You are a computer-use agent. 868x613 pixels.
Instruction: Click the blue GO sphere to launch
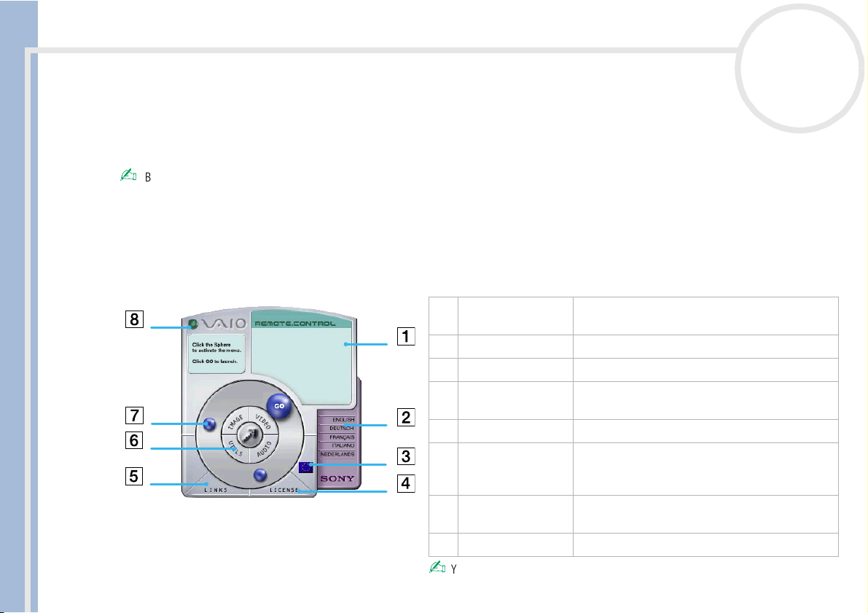(279, 407)
